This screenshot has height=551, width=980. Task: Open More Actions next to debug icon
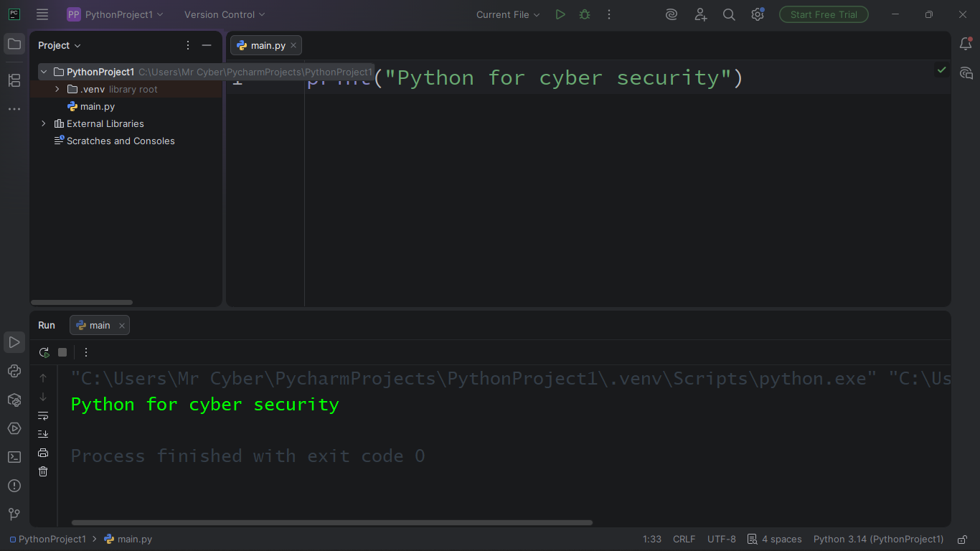608,14
